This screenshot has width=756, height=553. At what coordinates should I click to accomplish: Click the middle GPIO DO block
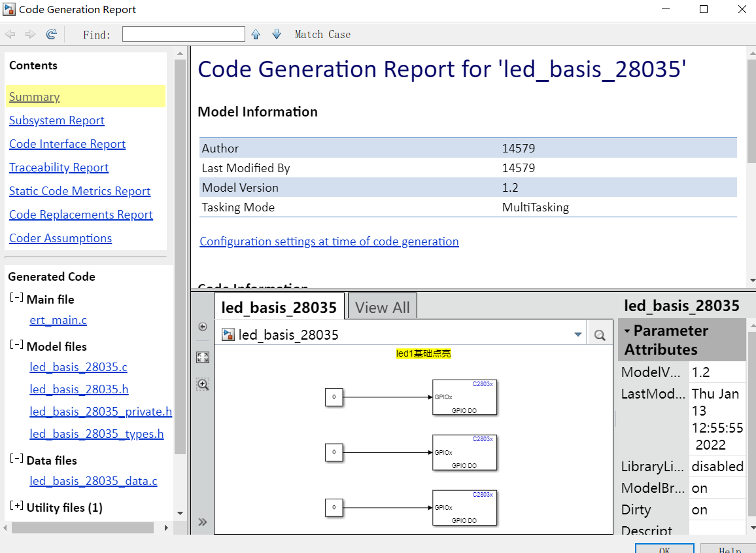point(464,452)
